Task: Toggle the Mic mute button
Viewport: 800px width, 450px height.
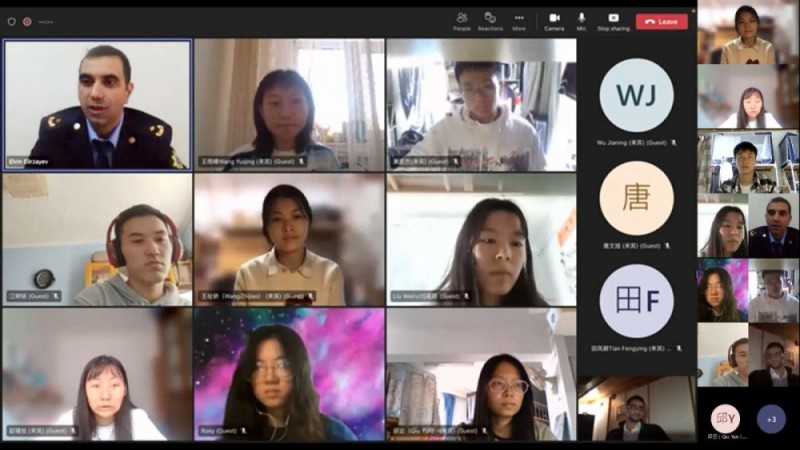Action: pos(581,20)
